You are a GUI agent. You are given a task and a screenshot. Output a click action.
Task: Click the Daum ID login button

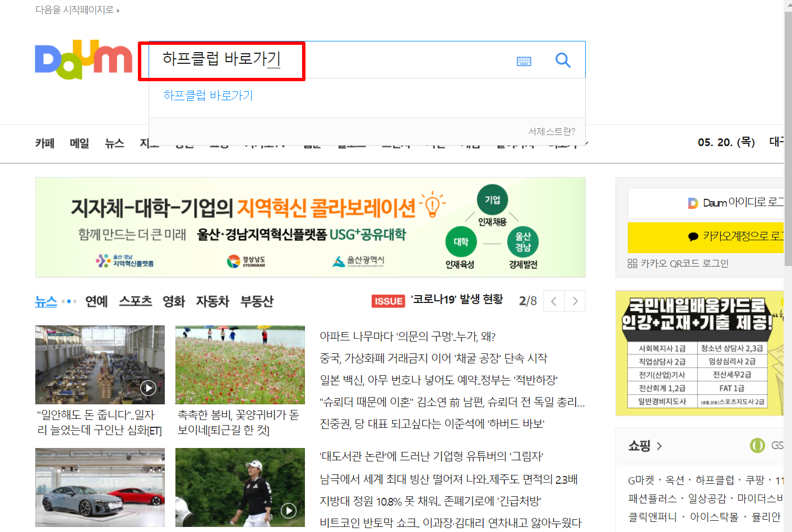coord(705,203)
